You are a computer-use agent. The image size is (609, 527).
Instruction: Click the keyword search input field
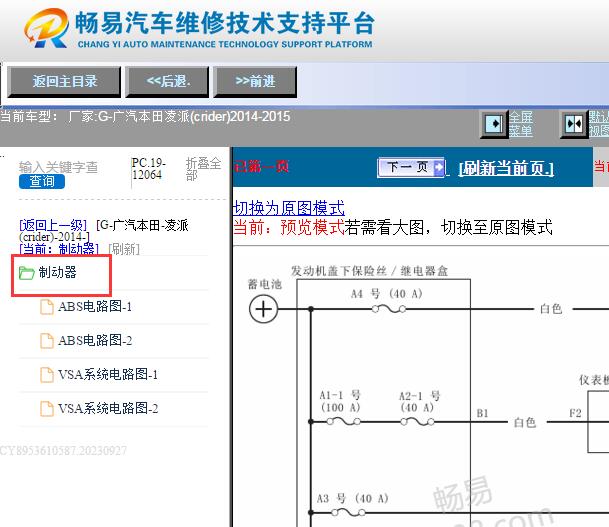(58, 167)
